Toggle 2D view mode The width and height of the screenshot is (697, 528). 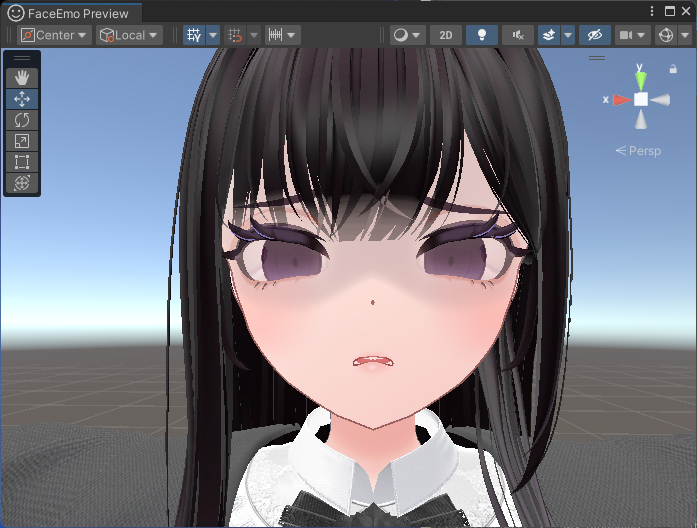coord(446,35)
